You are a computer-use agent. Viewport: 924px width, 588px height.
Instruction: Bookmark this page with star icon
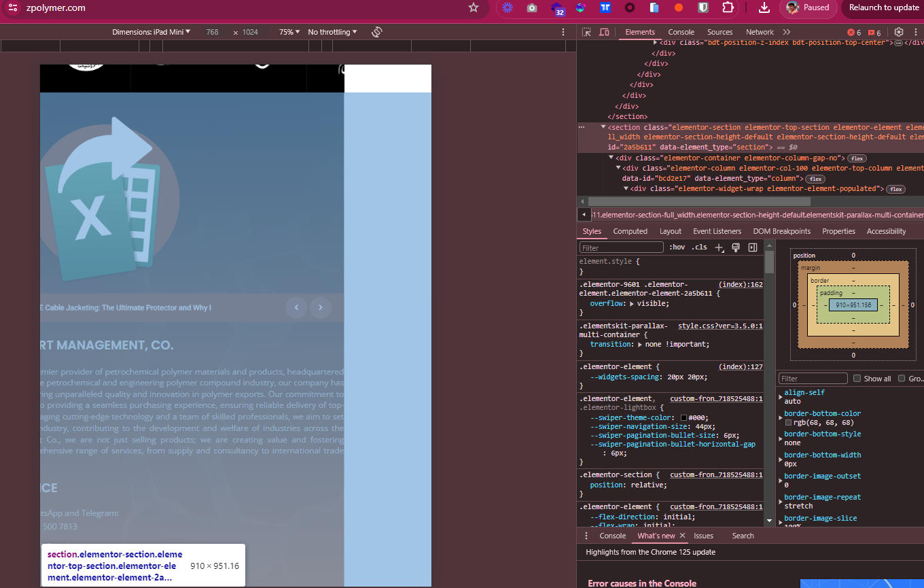click(x=474, y=7)
